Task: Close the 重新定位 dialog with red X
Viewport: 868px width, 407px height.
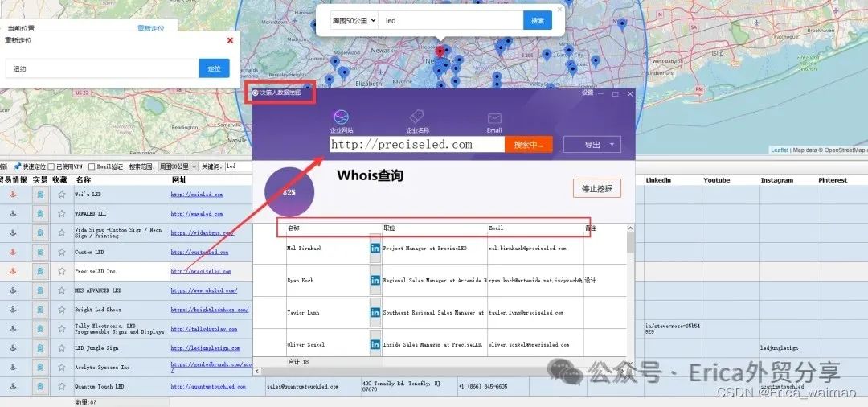Action: pos(231,40)
